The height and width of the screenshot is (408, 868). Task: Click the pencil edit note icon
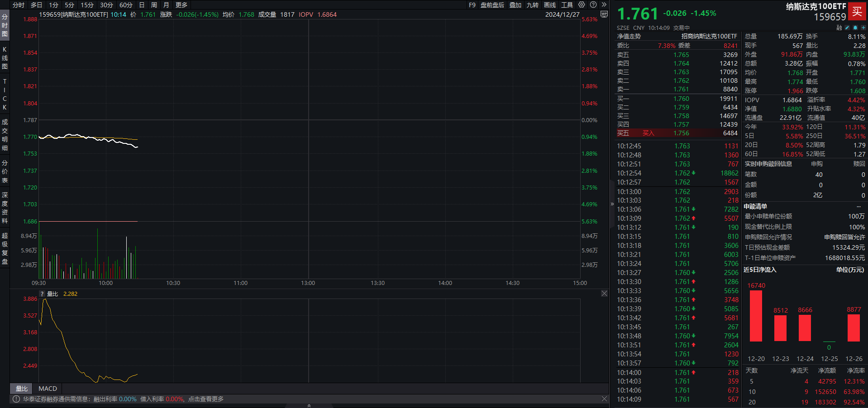click(847, 28)
